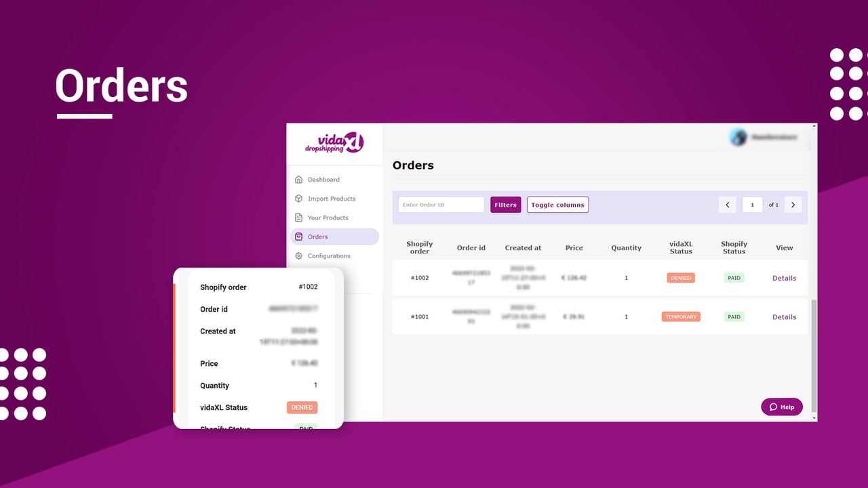This screenshot has width=868, height=488.
Task: Click the user avatar in header
Action: (x=738, y=137)
